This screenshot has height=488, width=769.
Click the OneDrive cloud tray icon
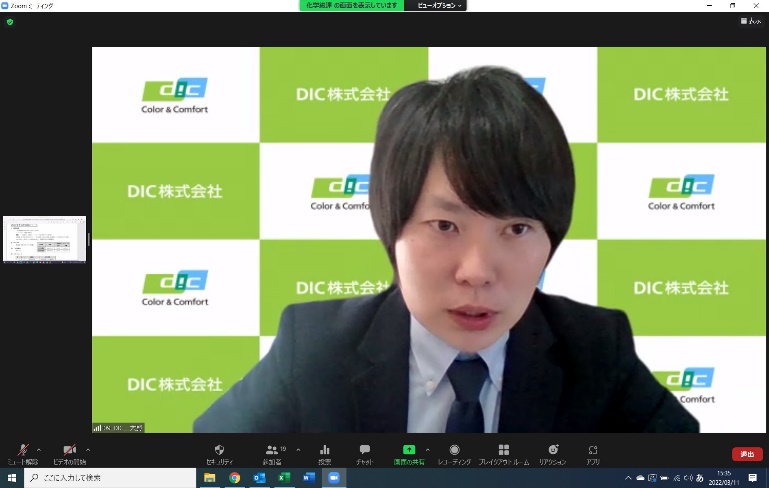[x=640, y=478]
